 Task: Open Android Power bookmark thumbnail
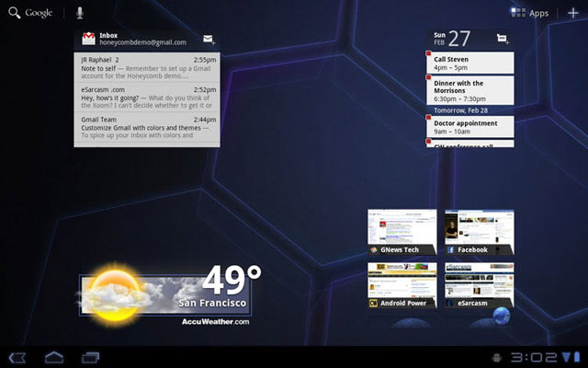[x=401, y=286]
